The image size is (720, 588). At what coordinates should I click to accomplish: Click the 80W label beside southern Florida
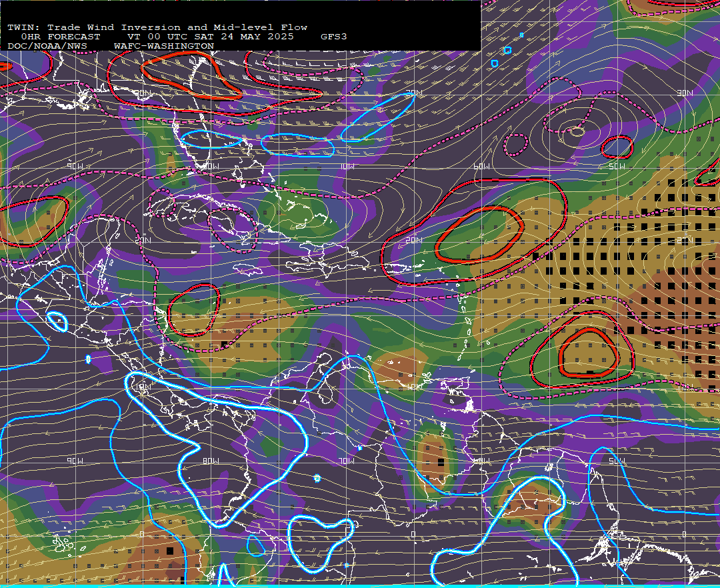211,166
